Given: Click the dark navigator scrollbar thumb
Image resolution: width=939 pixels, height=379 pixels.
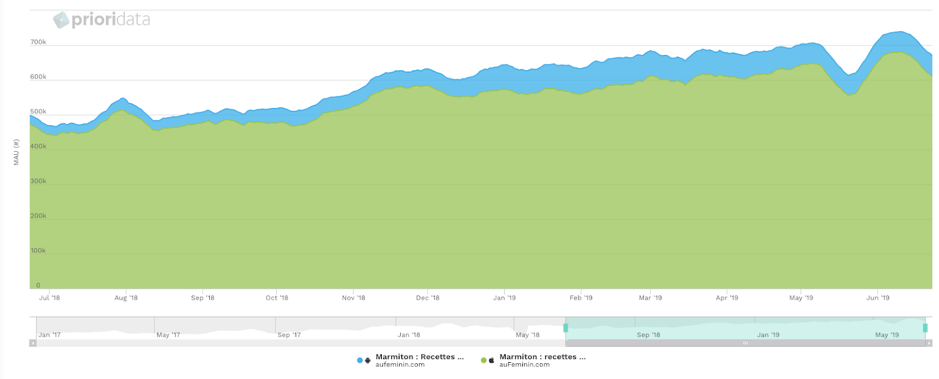Looking at the screenshot, I should click(746, 344).
